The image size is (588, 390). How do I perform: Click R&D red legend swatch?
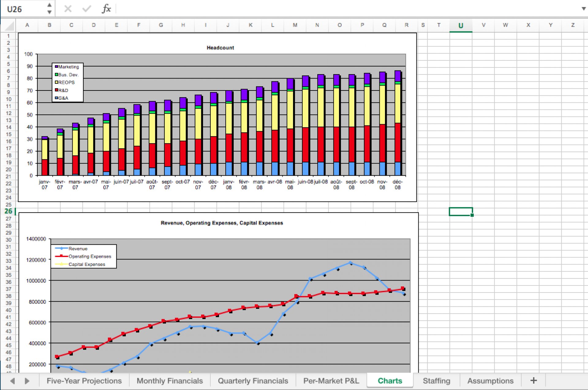tap(56, 90)
